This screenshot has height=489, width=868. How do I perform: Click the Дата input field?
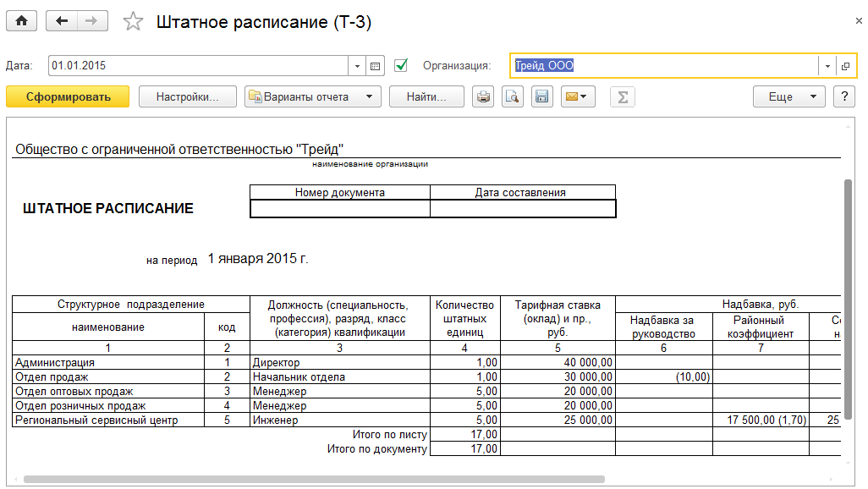click(198, 66)
